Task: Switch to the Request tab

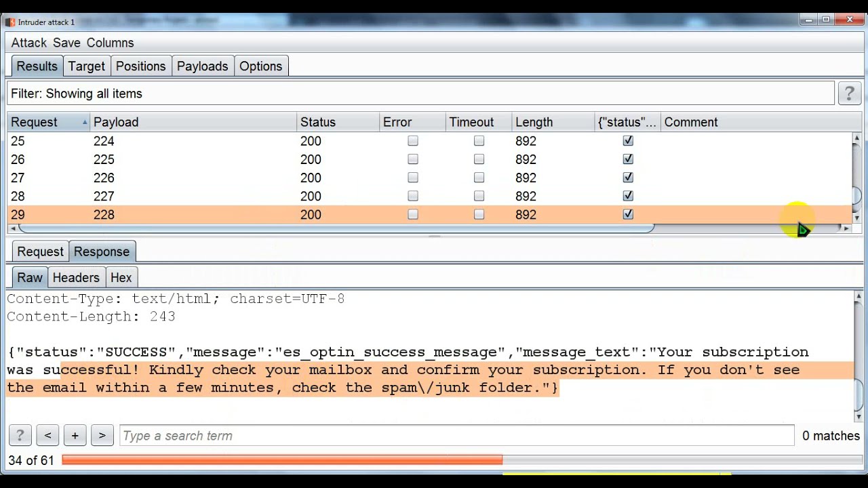Action: pos(40,251)
